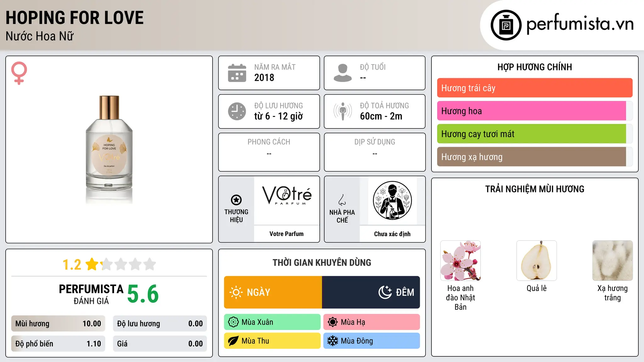644x362 pixels.
Task: Choose the Mùa Thu season tile
Action: coord(272,341)
